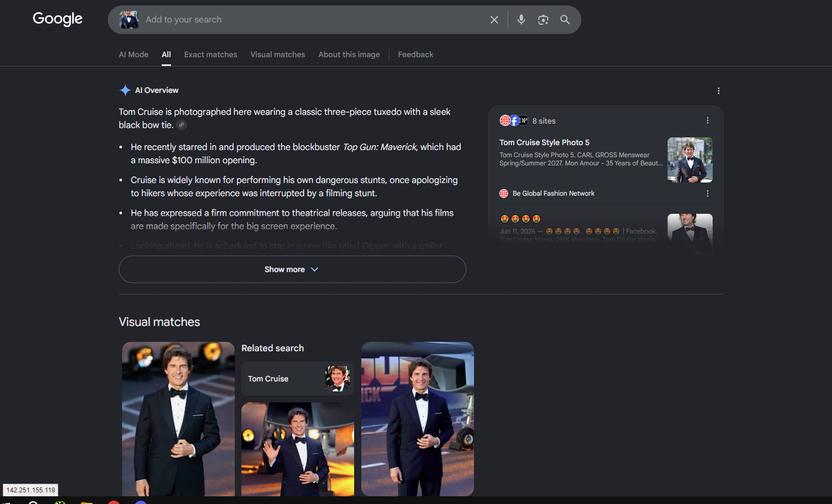Open menu next to Be Global Fashion Network
Image resolution: width=832 pixels, height=504 pixels.
pyautogui.click(x=708, y=193)
